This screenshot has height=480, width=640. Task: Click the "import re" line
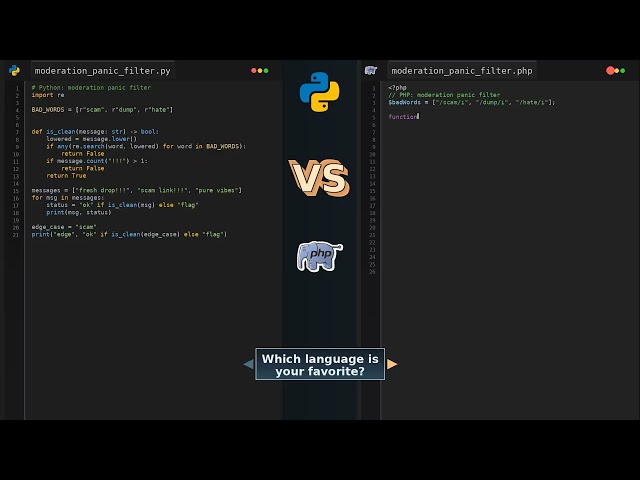pyautogui.click(x=48, y=95)
